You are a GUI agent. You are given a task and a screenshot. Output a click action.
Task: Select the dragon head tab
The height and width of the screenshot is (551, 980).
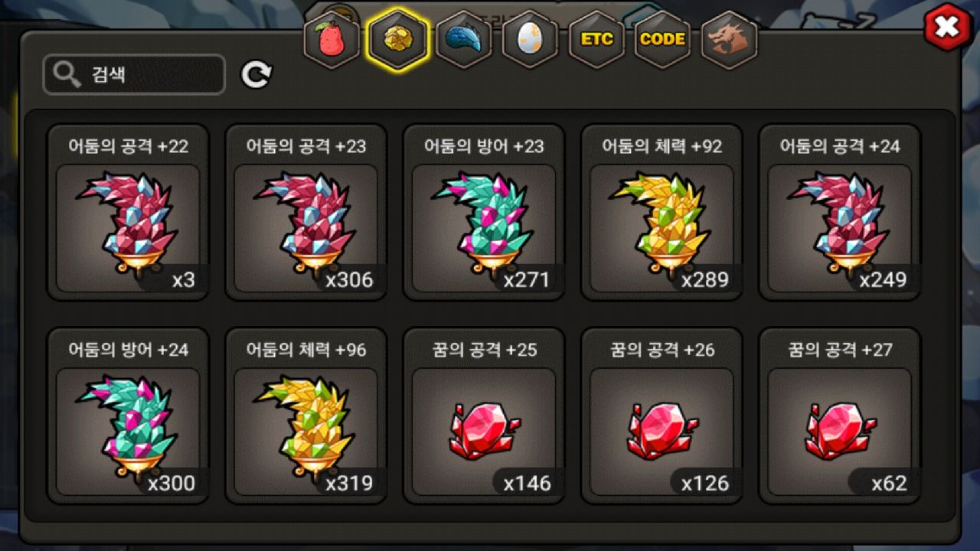coord(728,40)
